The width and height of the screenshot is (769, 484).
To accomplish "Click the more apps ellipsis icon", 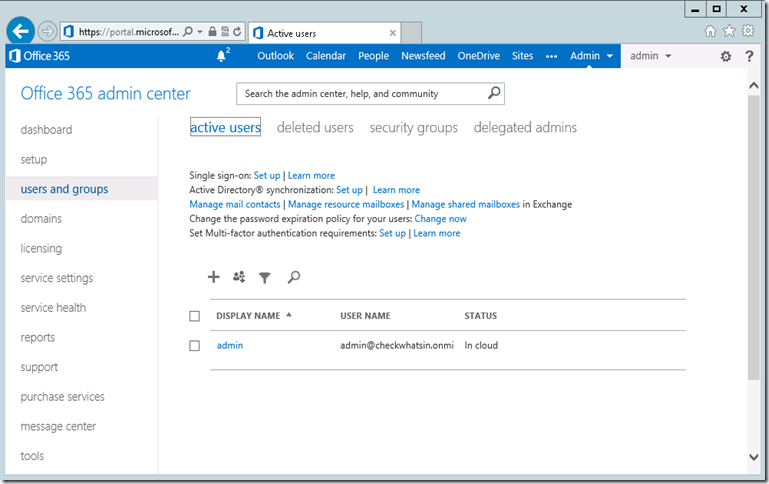I will (x=551, y=56).
